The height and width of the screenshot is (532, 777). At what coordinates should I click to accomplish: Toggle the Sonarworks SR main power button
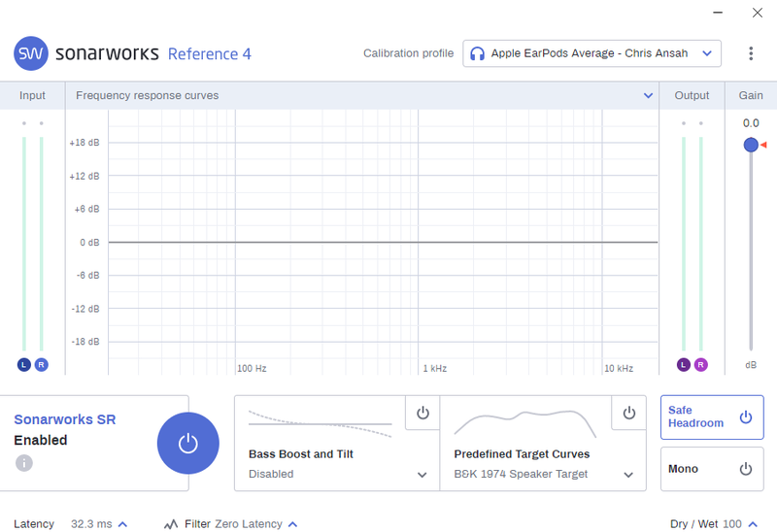[x=188, y=444]
